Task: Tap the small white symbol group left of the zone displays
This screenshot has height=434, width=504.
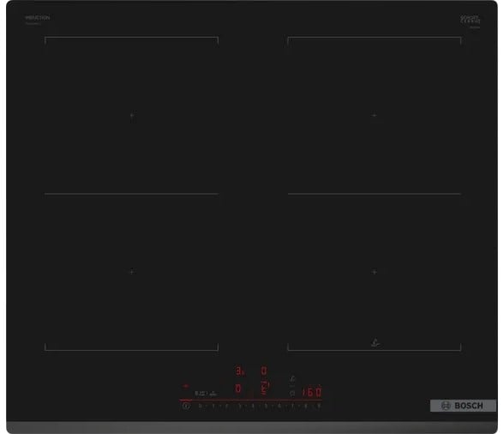Action: click(x=206, y=394)
